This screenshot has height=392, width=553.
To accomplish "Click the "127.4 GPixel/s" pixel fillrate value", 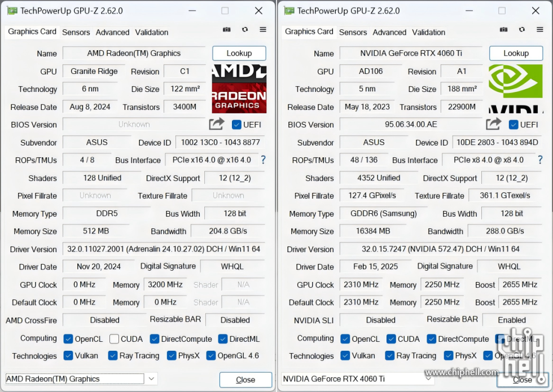I will pos(372,196).
